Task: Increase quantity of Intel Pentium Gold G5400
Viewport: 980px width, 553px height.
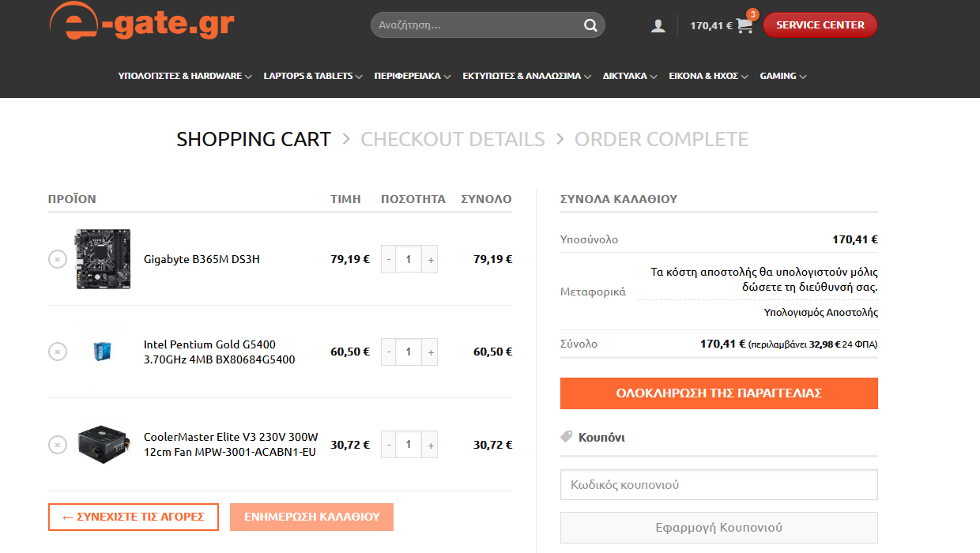Action: pyautogui.click(x=430, y=352)
